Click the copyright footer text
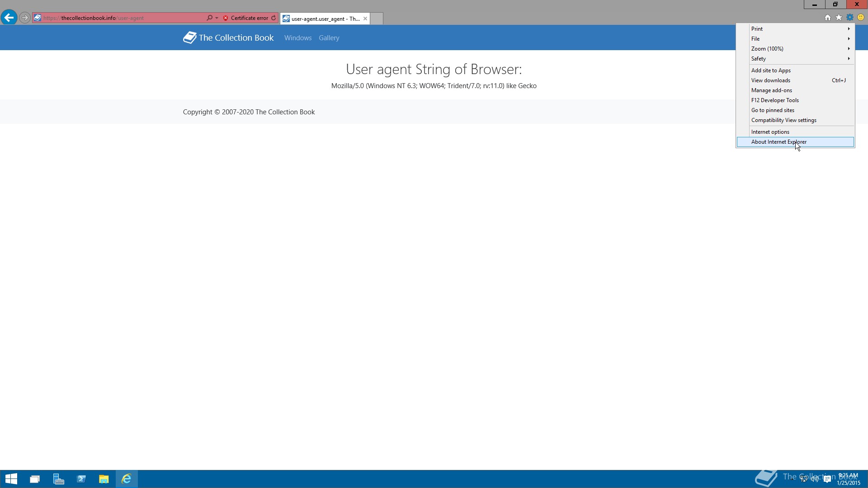The image size is (868, 488). pos(249,112)
